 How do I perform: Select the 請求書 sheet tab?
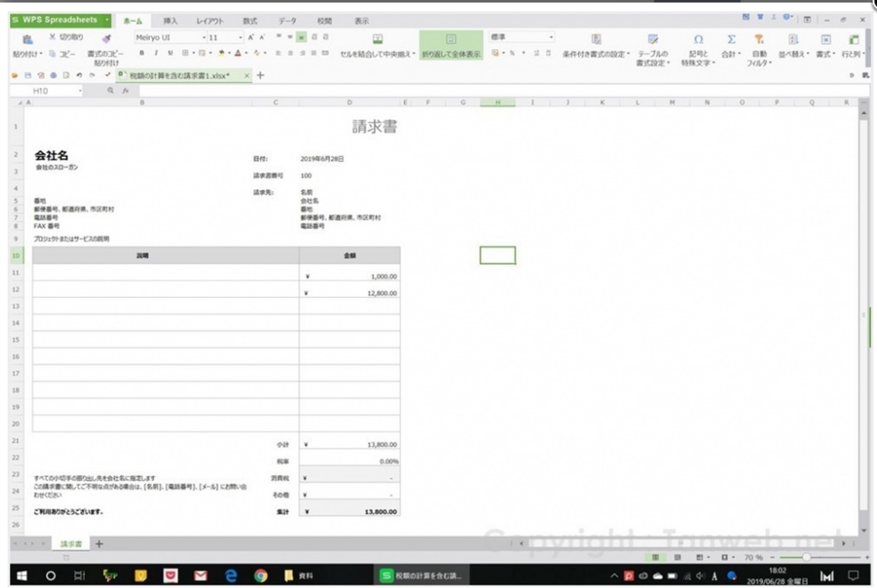(71, 543)
